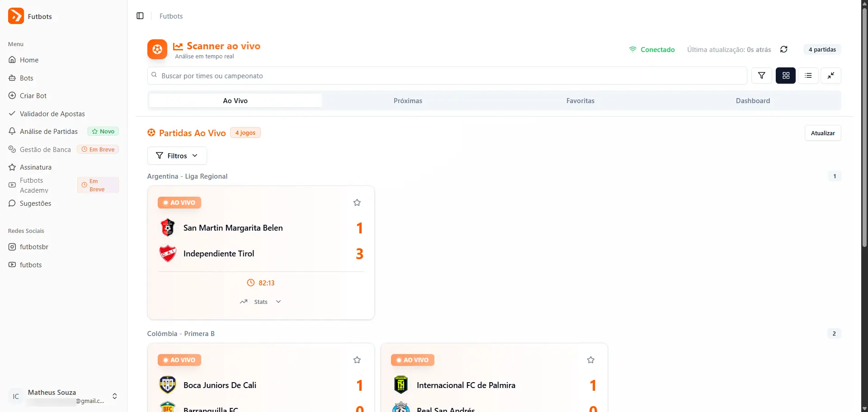The width and height of the screenshot is (868, 412).
Task: Expand Stats for Independiente Tirol match
Action: tap(260, 302)
